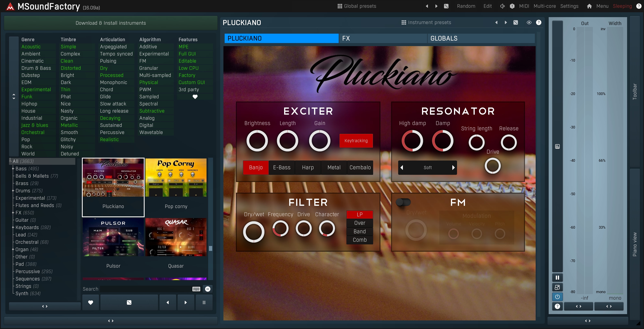Select Metal exciter type

(x=334, y=167)
